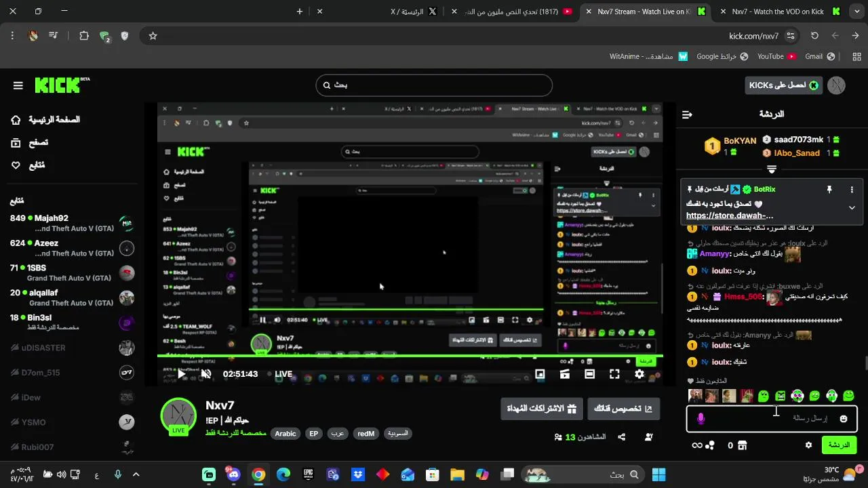Open alqallaf channel in sidebar
This screenshot has height=488, width=868.
point(71,298)
